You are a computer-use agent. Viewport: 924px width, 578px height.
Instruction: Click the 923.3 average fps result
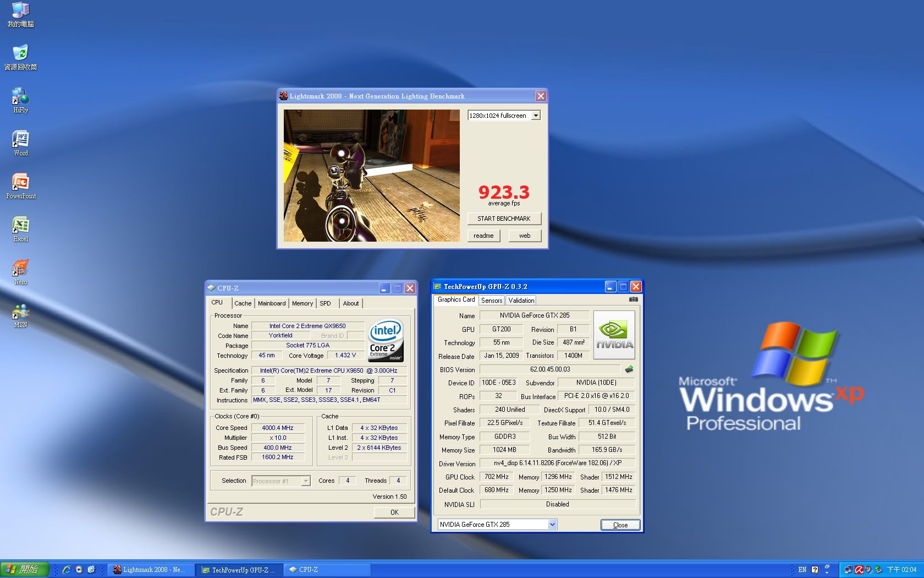[x=504, y=192]
